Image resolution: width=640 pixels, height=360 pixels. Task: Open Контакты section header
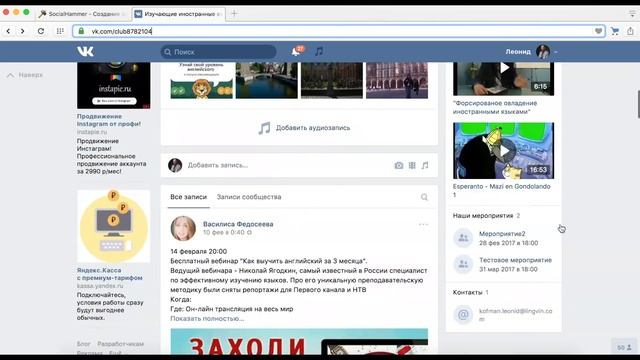click(467, 292)
